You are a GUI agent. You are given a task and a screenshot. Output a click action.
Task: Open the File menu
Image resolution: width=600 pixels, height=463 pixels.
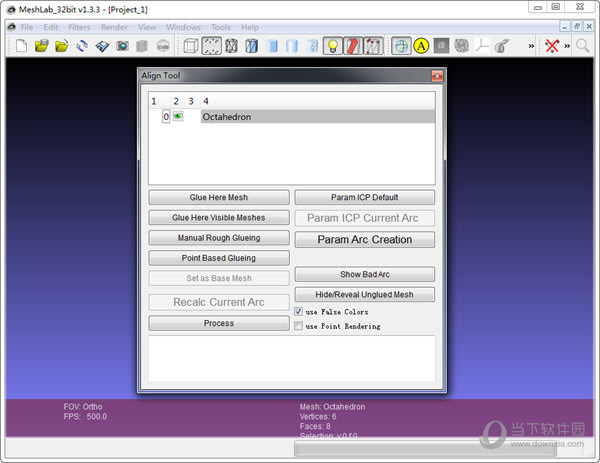pyautogui.click(x=27, y=27)
